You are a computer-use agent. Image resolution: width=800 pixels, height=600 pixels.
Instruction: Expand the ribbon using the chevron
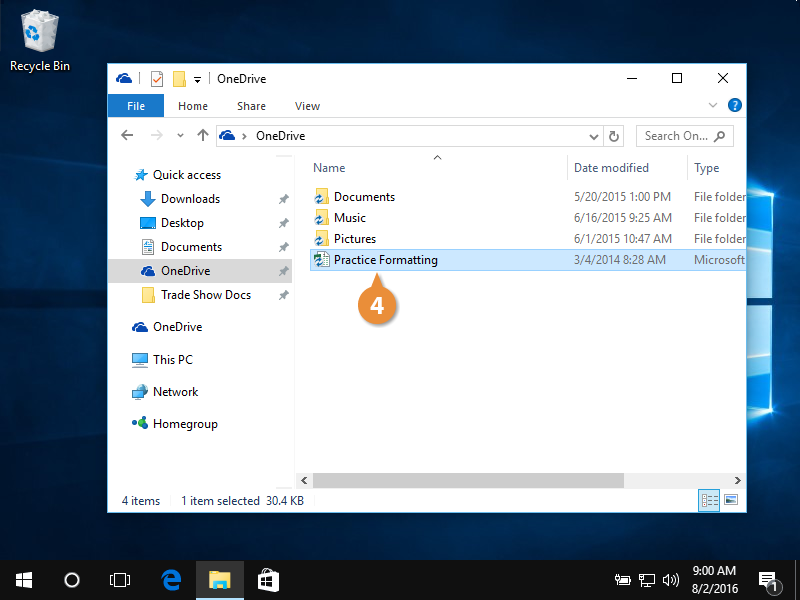[713, 106]
